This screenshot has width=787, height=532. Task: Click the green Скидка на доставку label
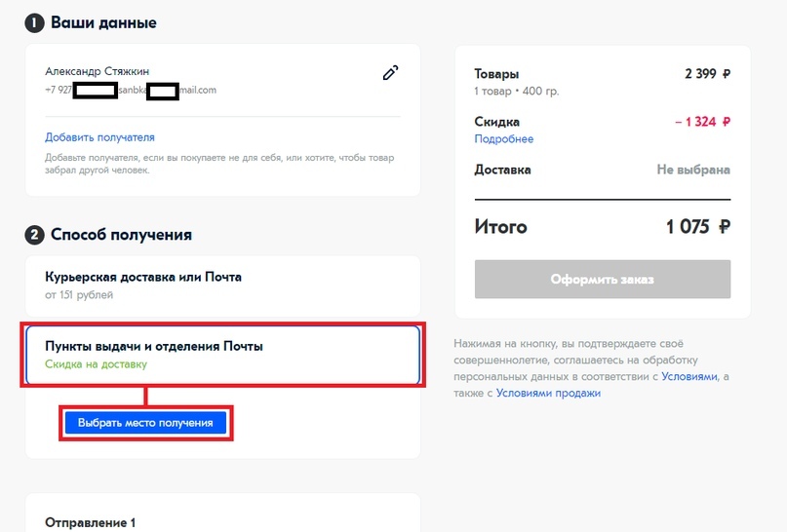pyautogui.click(x=96, y=364)
